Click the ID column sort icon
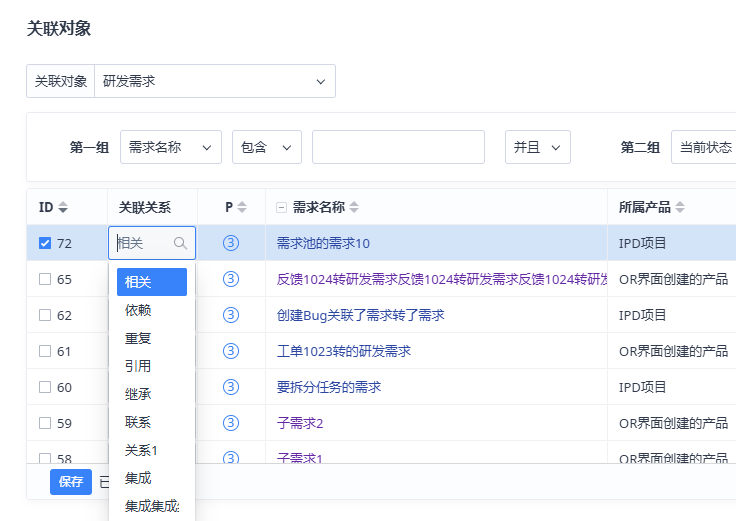 [63, 208]
